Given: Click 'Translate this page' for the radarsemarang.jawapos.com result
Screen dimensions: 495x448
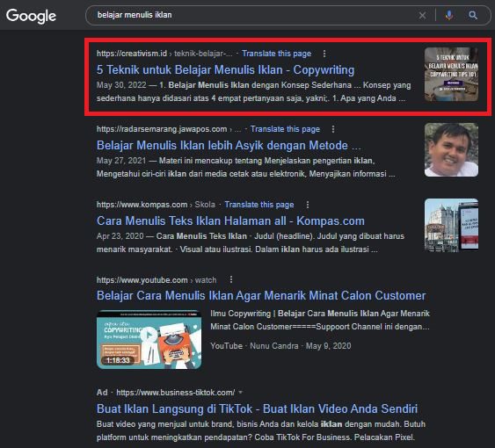Looking at the screenshot, I should (x=285, y=129).
